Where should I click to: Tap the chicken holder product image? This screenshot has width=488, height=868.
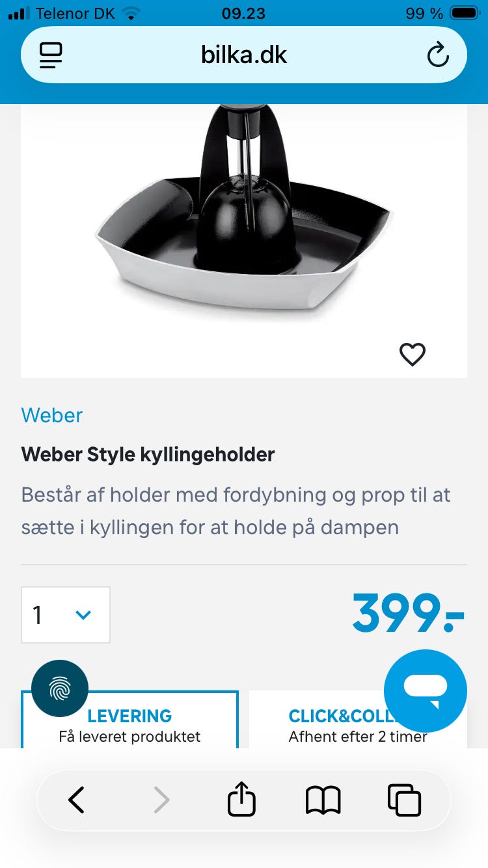244,215
